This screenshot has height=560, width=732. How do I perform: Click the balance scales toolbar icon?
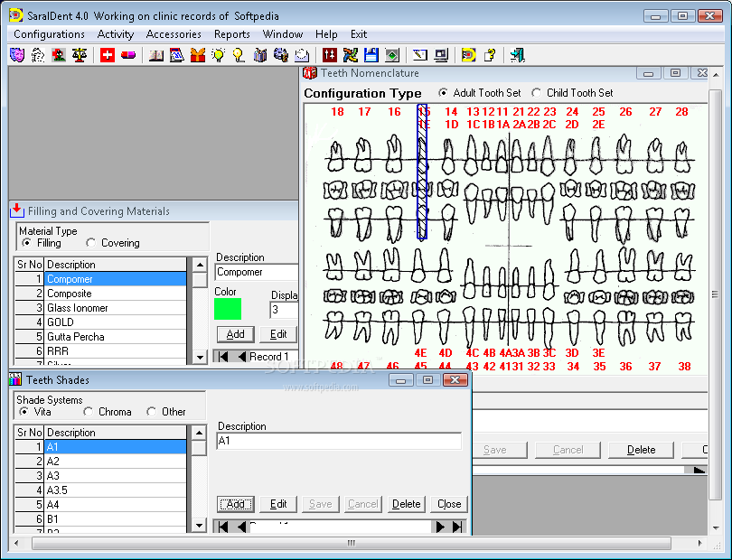tap(80, 55)
